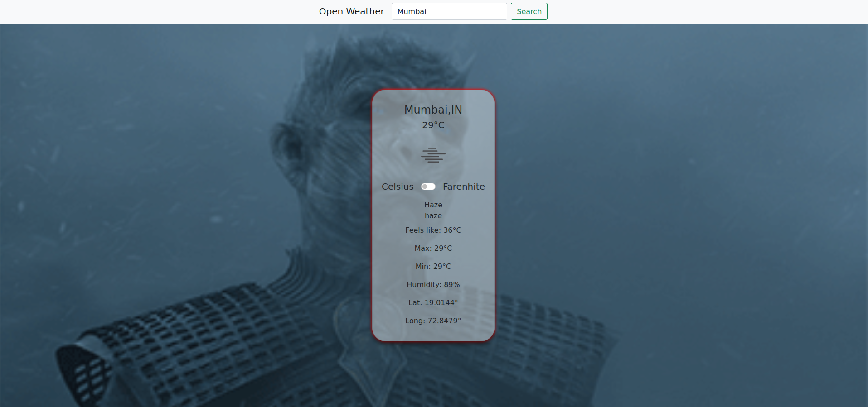
Task: Click the lowercase haze description text
Action: pos(433,215)
